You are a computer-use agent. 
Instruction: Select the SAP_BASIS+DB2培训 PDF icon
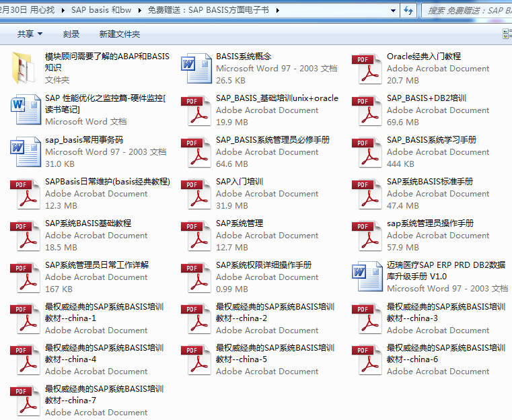pos(367,110)
